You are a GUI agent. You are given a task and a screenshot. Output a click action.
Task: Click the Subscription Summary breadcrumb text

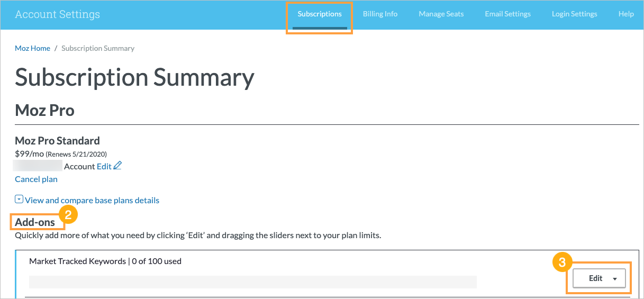(98, 48)
